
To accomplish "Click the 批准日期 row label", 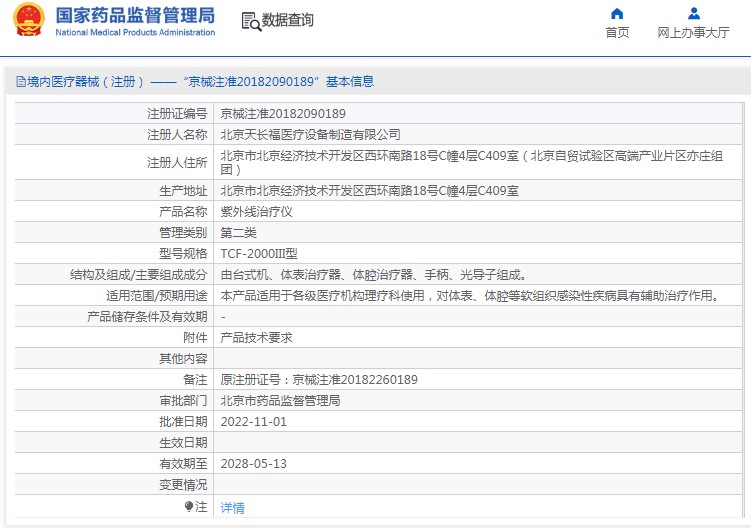I will (x=183, y=422).
